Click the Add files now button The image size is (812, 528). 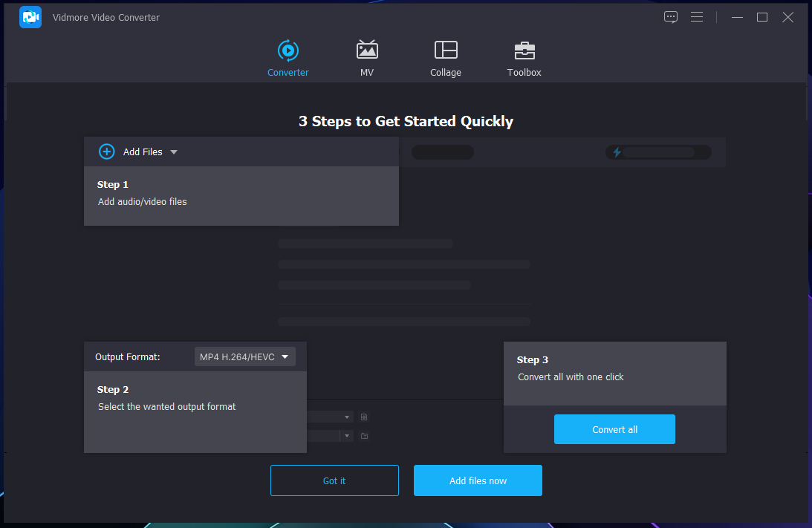[478, 480]
